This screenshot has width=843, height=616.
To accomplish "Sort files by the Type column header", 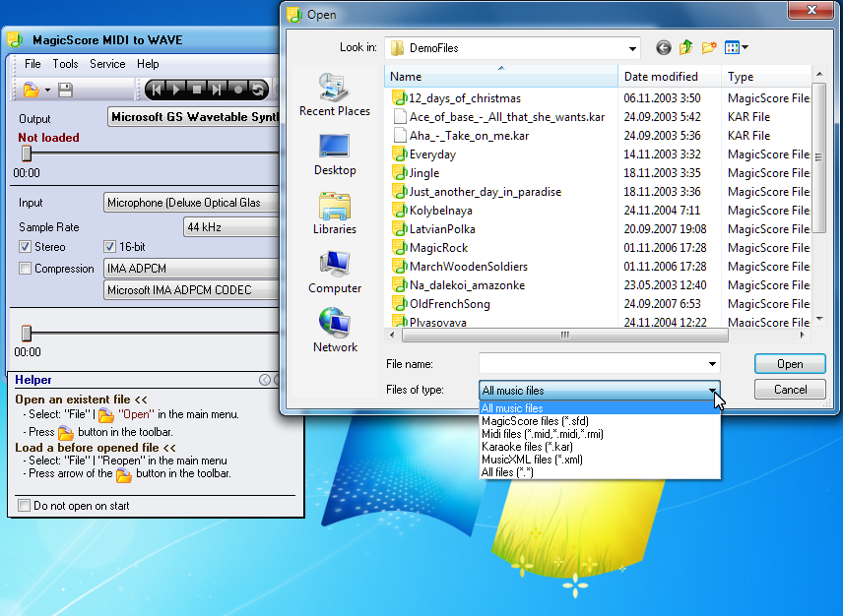I will pos(766,76).
